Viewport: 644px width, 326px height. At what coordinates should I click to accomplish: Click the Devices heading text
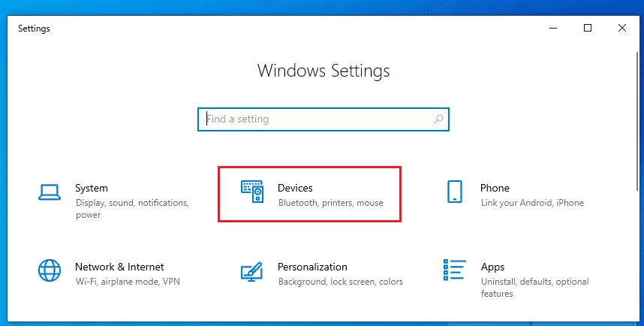coord(295,188)
